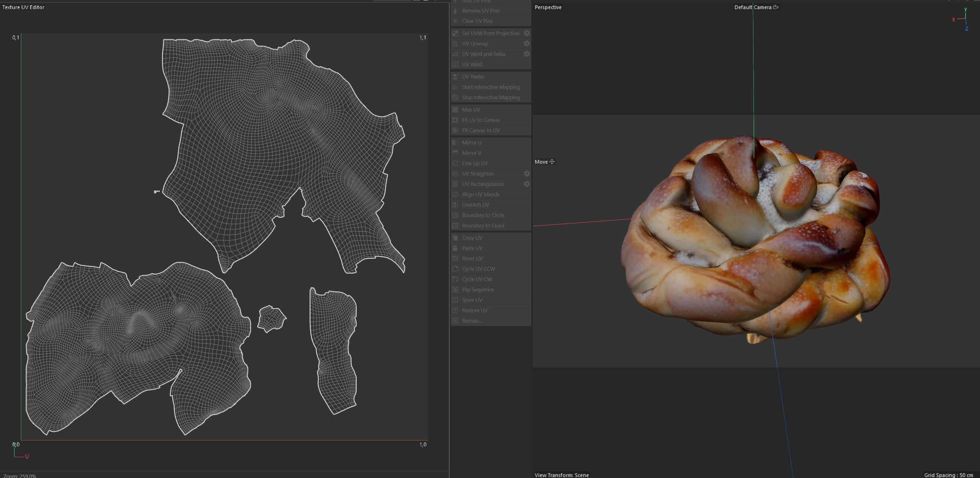The image size is (980, 478).
Task: Click the Max UV icon
Action: (455, 110)
